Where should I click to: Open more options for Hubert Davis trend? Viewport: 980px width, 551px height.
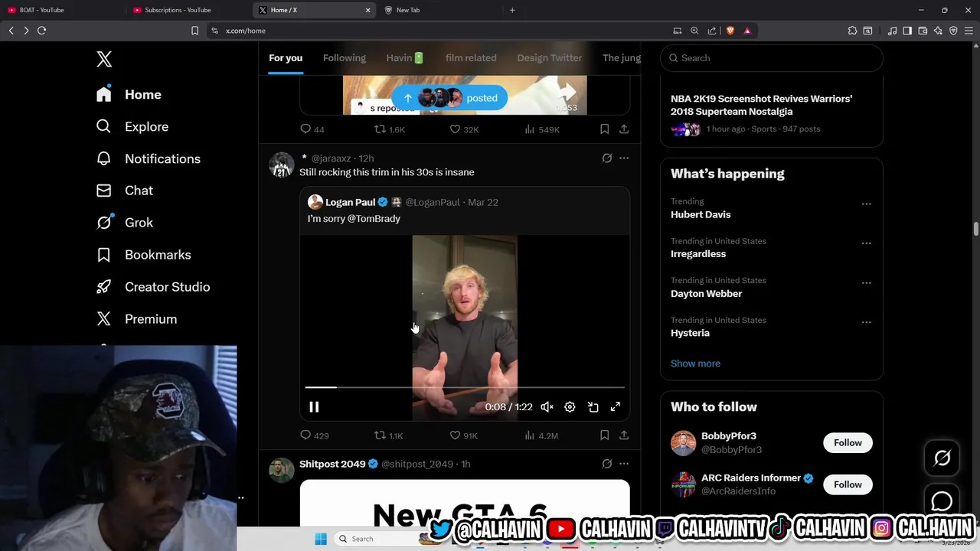point(866,204)
